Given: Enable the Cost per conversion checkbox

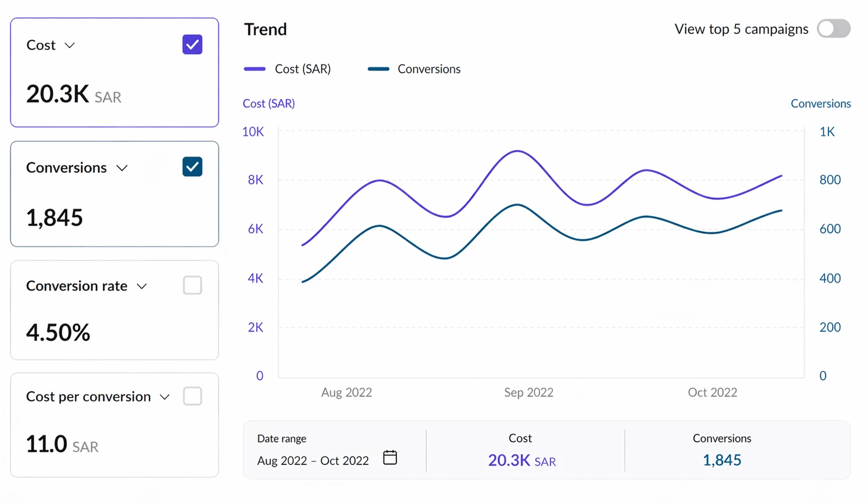Looking at the screenshot, I should coord(192,396).
